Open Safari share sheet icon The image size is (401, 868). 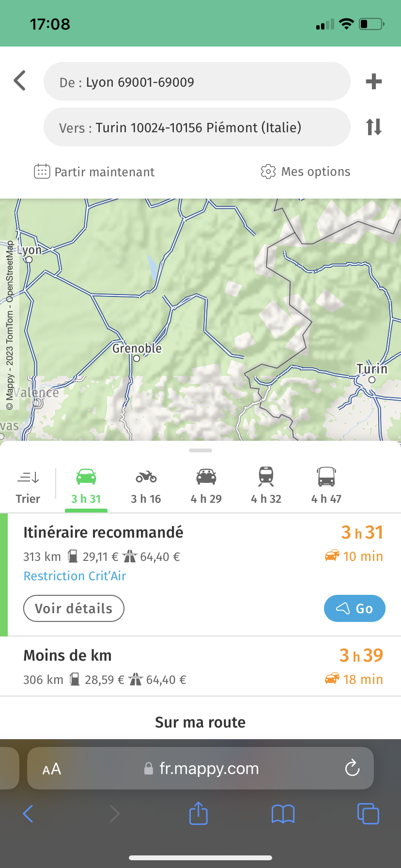click(x=198, y=813)
